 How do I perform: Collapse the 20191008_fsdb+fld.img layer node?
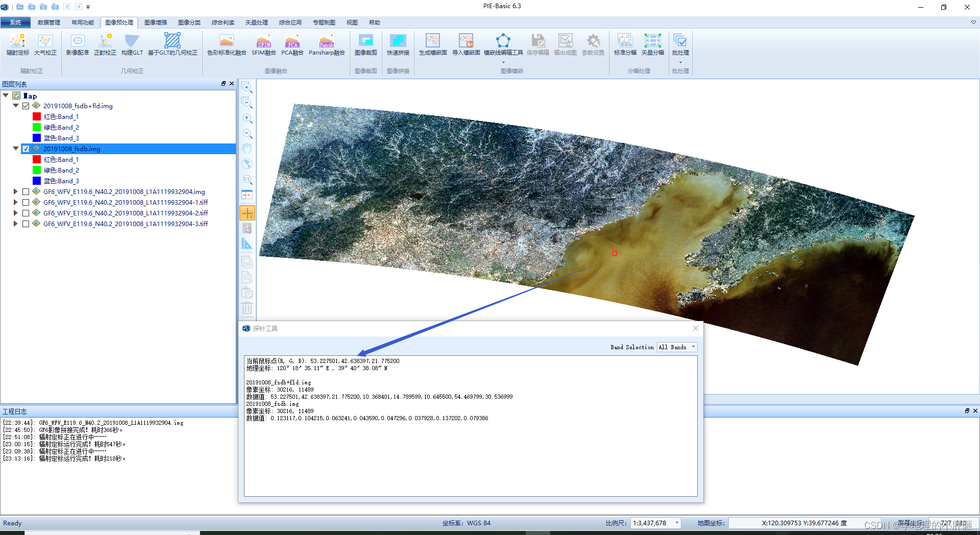pos(16,106)
